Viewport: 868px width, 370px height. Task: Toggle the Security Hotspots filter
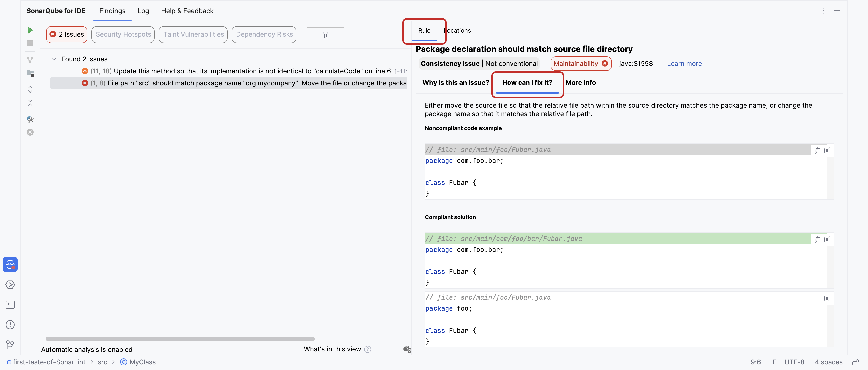tap(123, 34)
